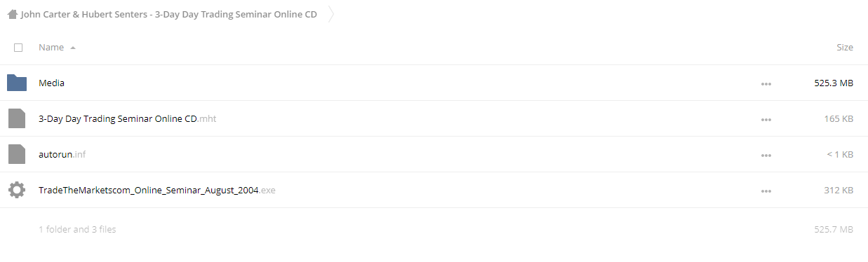
Task: Select the Media row by its 525.3 MB size
Action: 834,83
